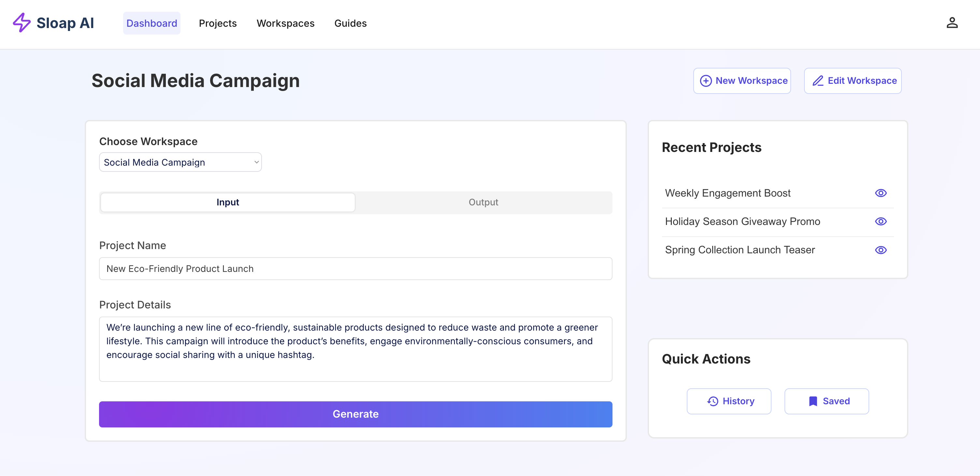Click the Recent Projects heading
This screenshot has width=980, height=476.
[x=712, y=147]
